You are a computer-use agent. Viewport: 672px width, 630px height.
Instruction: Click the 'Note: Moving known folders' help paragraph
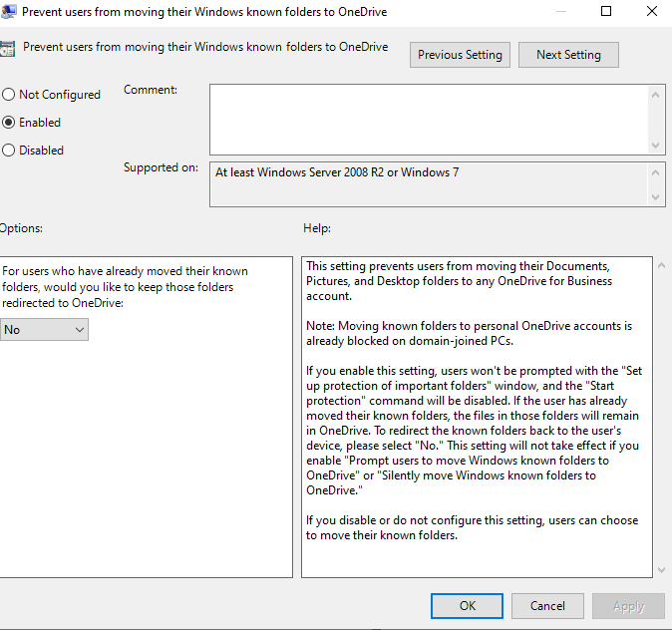tap(469, 333)
